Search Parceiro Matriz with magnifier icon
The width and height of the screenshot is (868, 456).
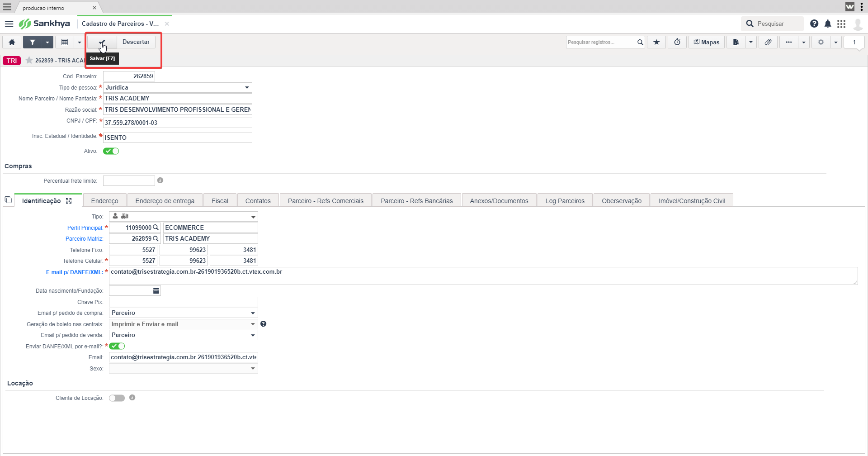click(156, 238)
